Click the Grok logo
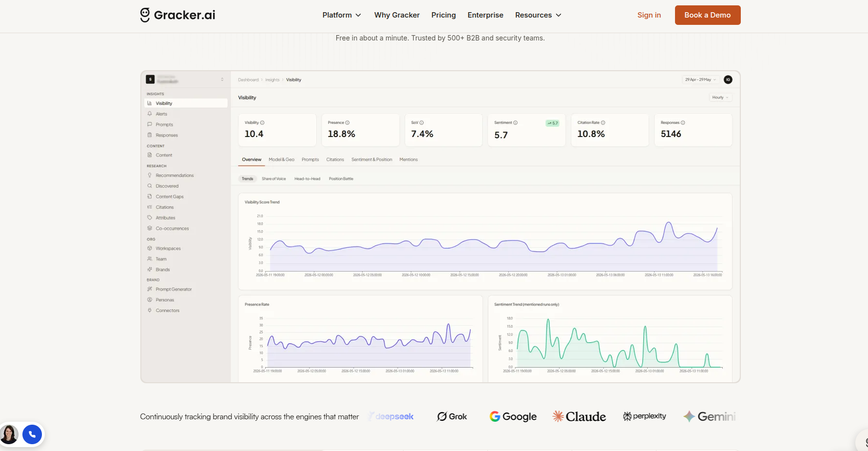 coord(452,416)
